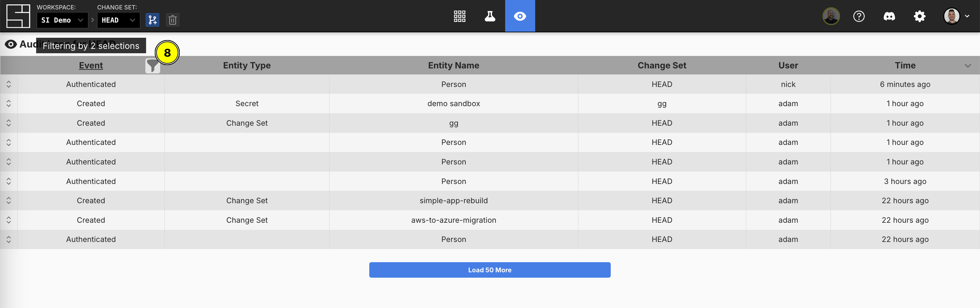Expand the simple-app-rebuild row details
Viewport: 980px width, 308px height.
tap(9, 201)
